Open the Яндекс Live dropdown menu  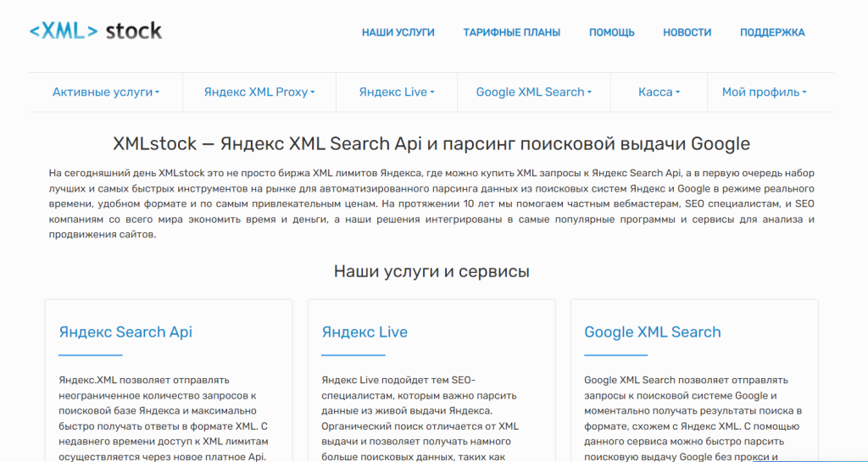[x=397, y=92]
